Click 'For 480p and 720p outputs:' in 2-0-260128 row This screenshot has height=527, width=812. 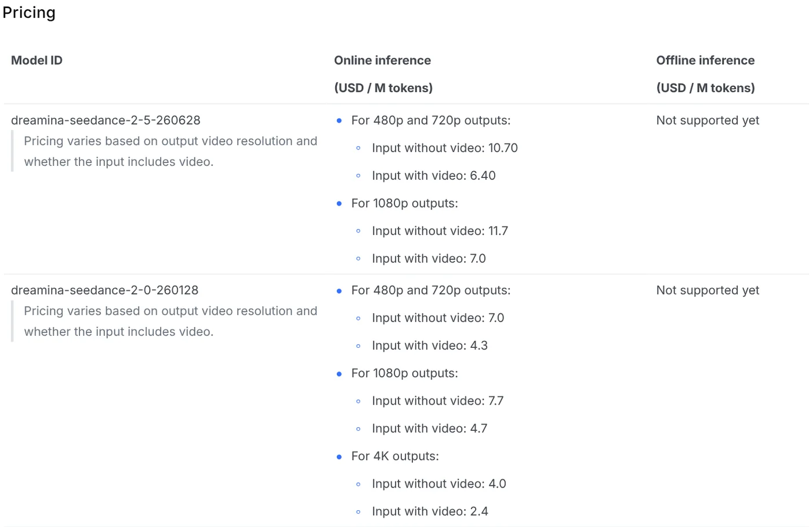point(431,290)
